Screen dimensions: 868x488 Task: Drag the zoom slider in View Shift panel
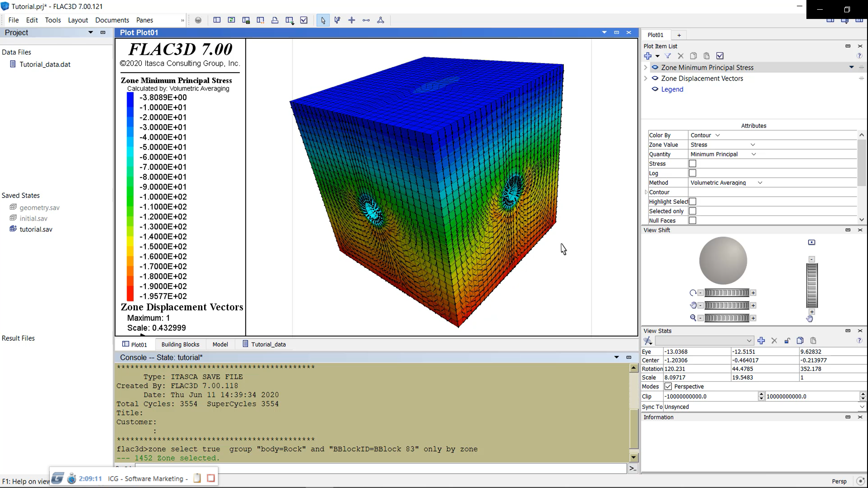pyautogui.click(x=727, y=318)
